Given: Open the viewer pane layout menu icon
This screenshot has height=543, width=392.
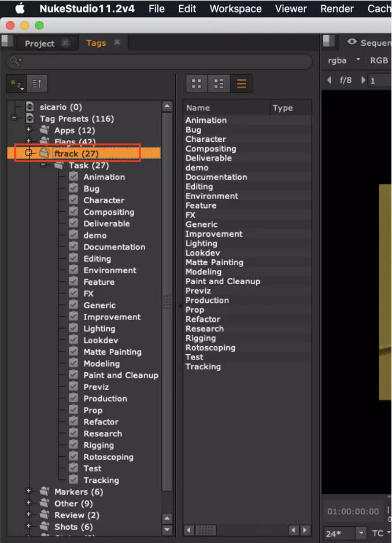Looking at the screenshot, I should click(328, 41).
